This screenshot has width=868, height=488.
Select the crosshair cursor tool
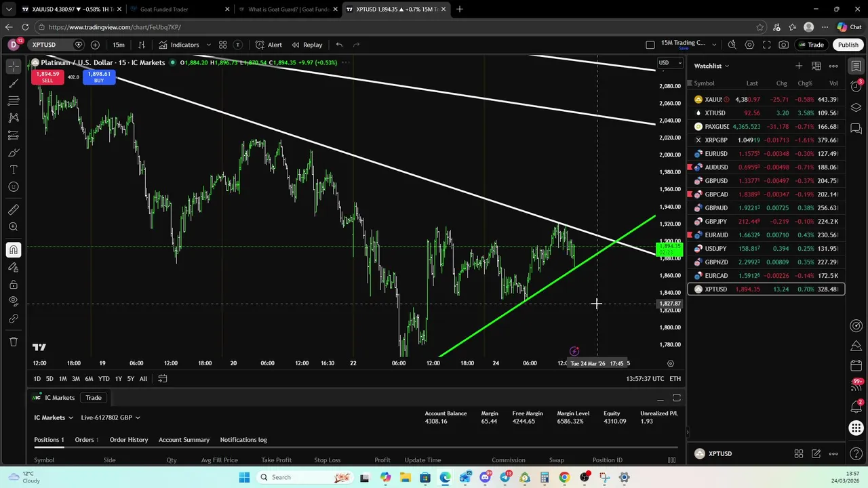click(x=14, y=66)
